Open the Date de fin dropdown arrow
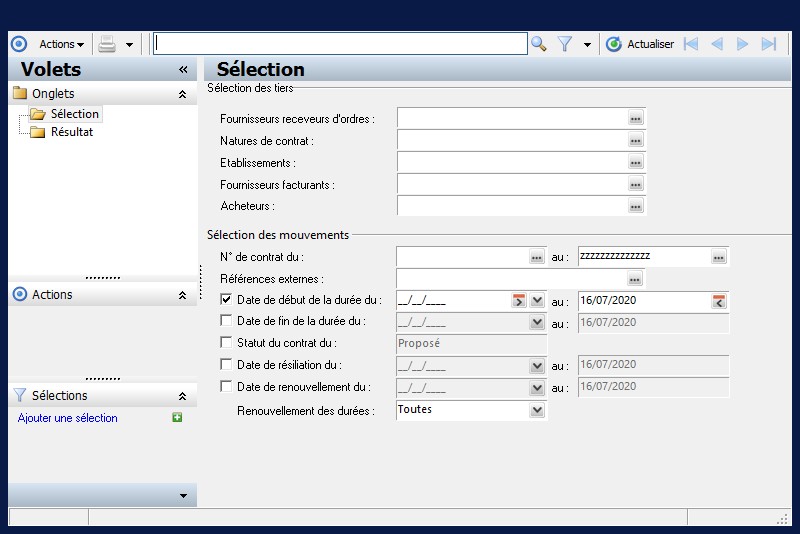Image resolution: width=800 pixels, height=534 pixels. [x=537, y=322]
